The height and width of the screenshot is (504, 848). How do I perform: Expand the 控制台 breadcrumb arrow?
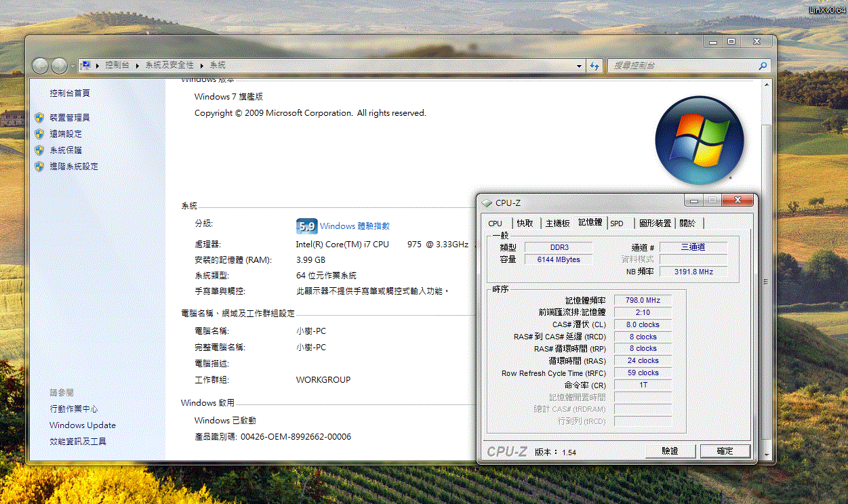pos(138,65)
